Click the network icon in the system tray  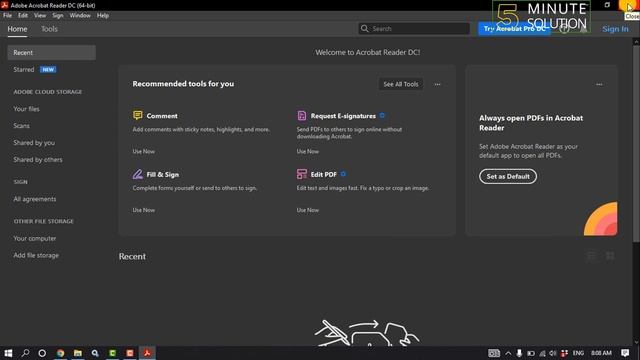pyautogui.click(x=542, y=353)
